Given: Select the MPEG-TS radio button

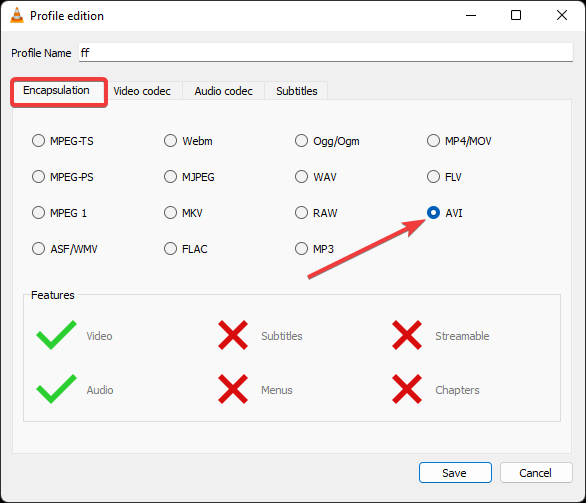Looking at the screenshot, I should pos(38,141).
